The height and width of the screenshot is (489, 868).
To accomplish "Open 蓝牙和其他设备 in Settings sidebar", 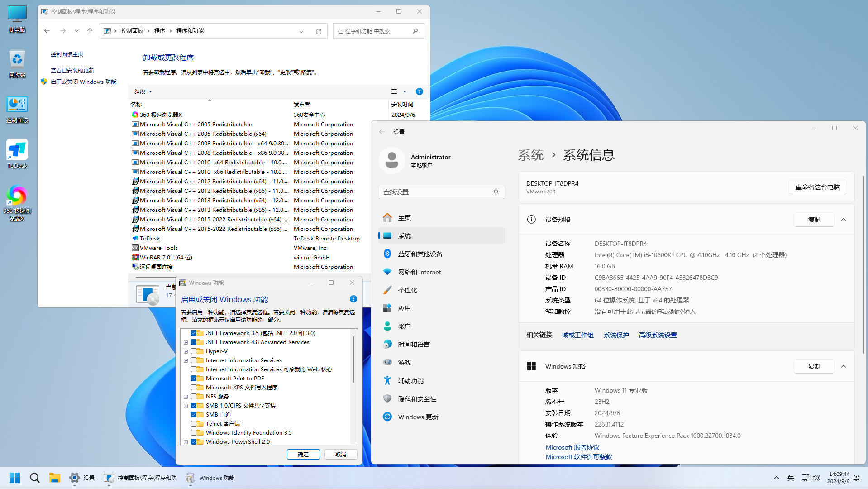I will pos(442,254).
